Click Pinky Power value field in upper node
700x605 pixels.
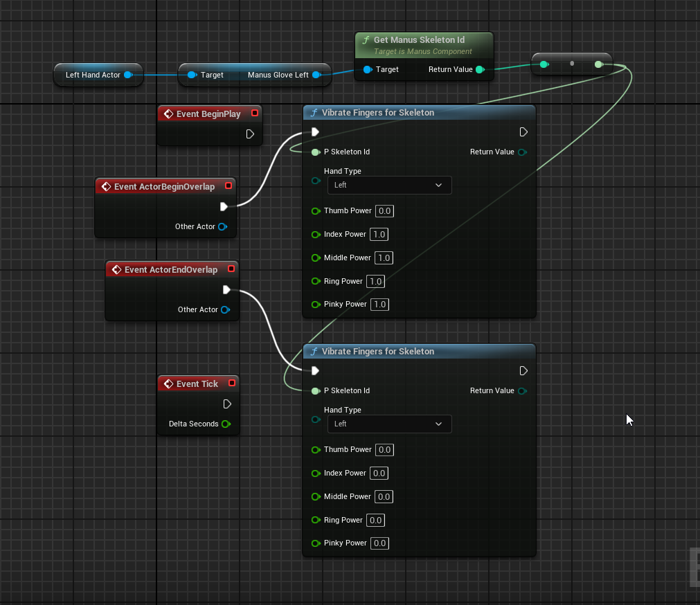[379, 304]
